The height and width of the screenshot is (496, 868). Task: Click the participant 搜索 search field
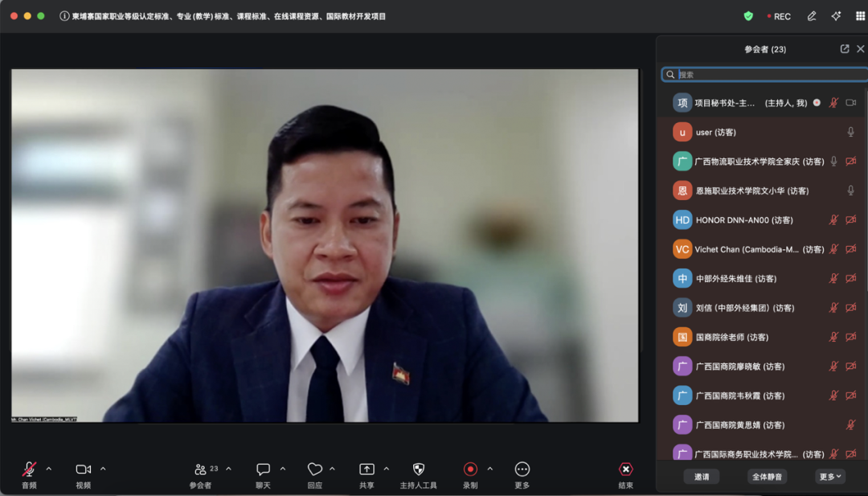tap(768, 75)
